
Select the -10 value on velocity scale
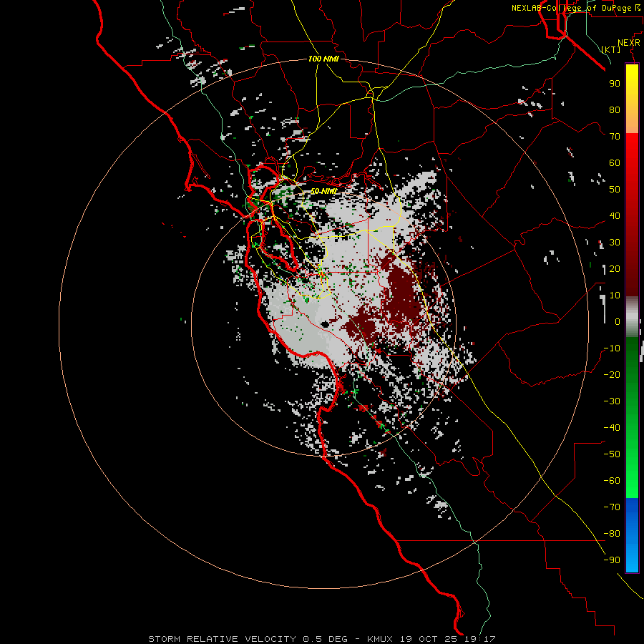(612, 348)
